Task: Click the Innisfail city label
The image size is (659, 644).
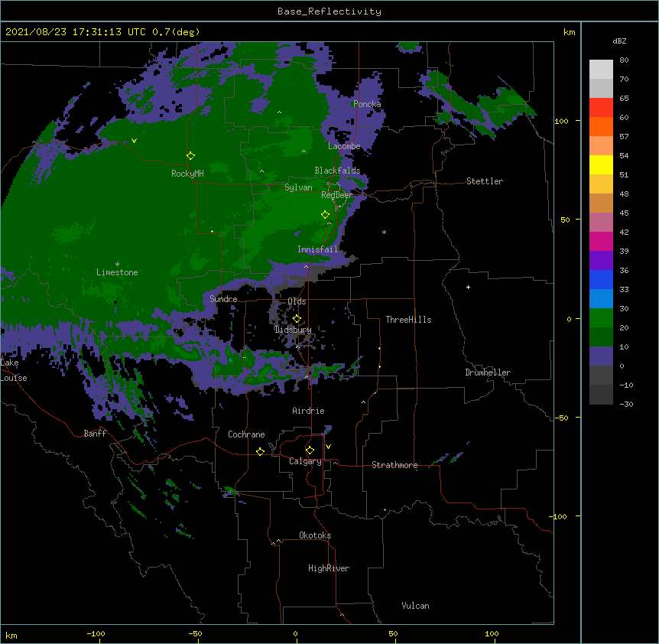Action: (x=318, y=249)
